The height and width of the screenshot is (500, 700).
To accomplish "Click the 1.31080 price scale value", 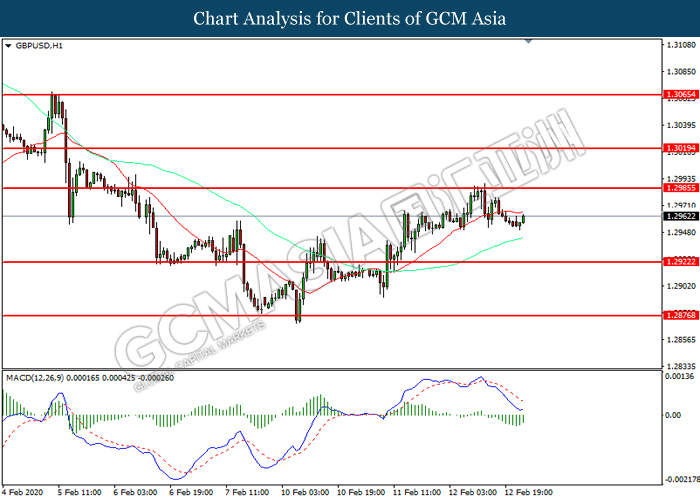I will pos(681,45).
